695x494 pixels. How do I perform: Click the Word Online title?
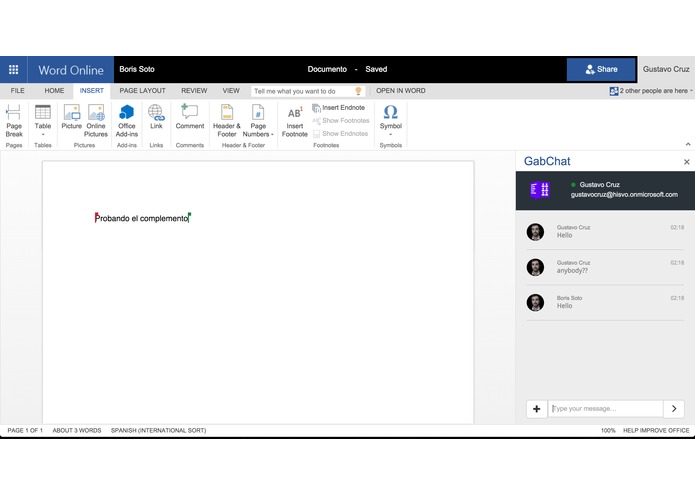pos(71,70)
